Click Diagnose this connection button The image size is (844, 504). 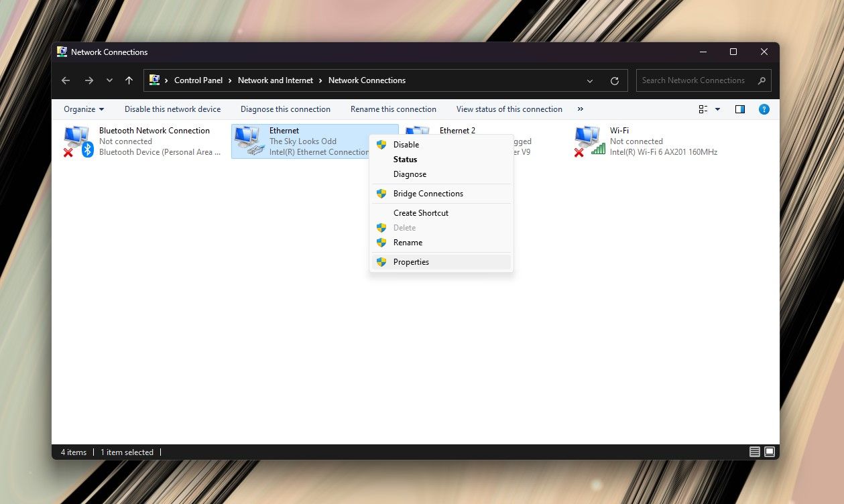click(285, 109)
